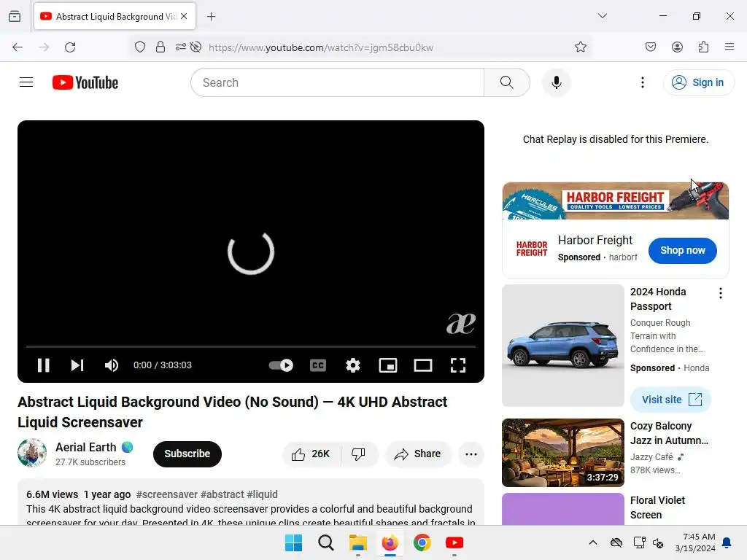The width and height of the screenshot is (747, 560).
Task: Search with voice microphone
Action: click(556, 82)
